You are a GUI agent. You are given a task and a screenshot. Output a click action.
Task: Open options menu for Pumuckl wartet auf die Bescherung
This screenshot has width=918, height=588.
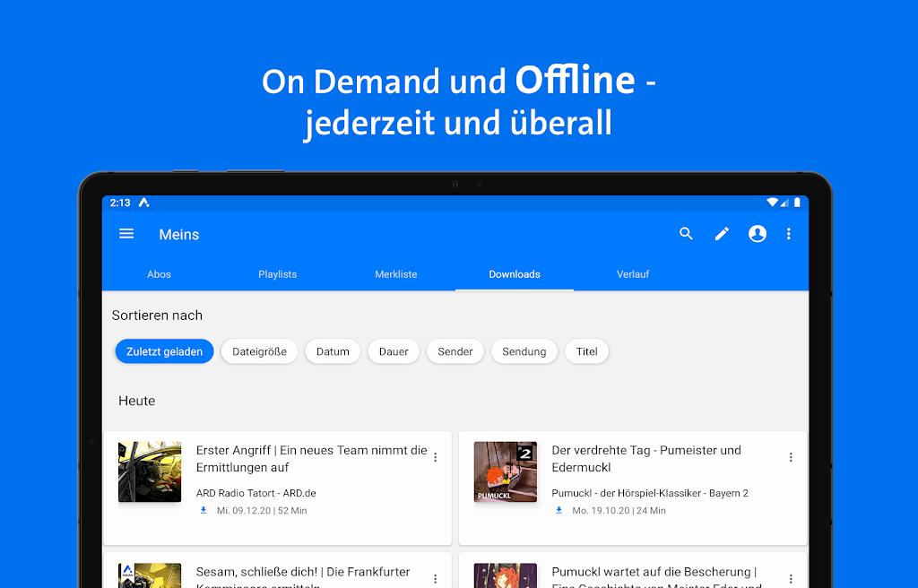[791, 579]
